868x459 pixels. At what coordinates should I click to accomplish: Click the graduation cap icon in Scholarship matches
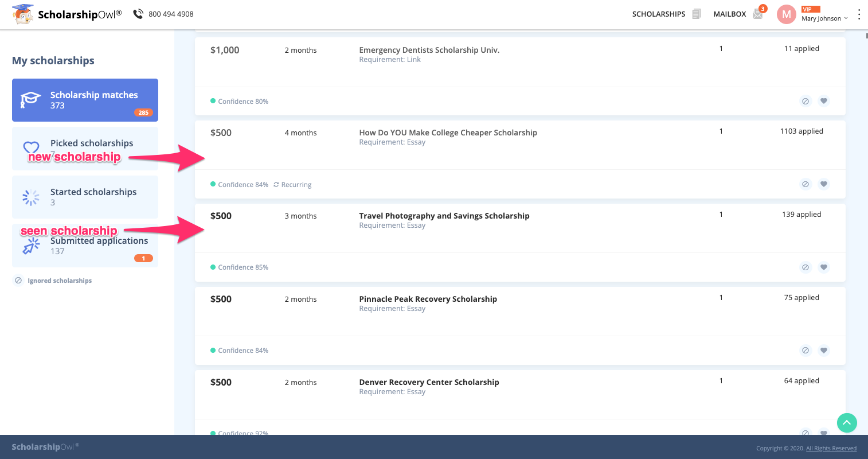coord(30,100)
